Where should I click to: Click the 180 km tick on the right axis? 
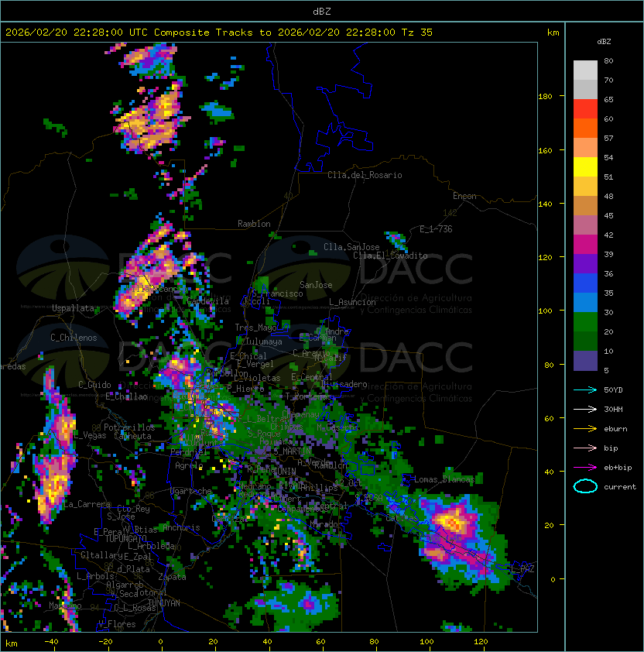pyautogui.click(x=545, y=97)
